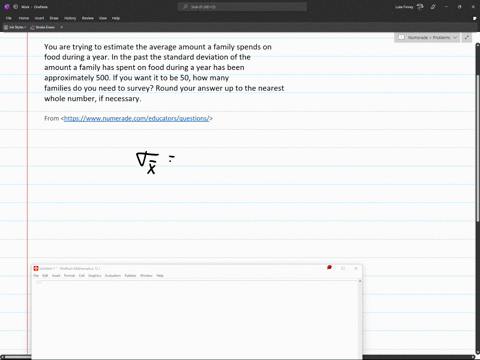
Task: Click the problem text paragraph on the page
Action: [x=164, y=73]
